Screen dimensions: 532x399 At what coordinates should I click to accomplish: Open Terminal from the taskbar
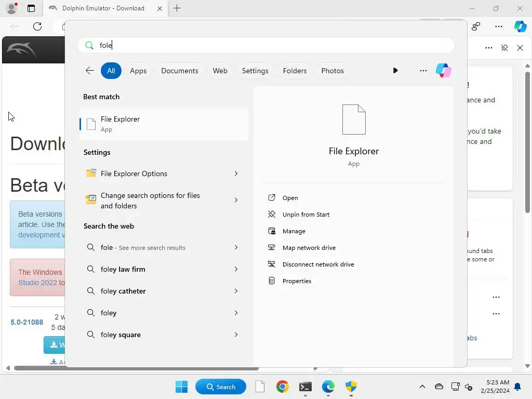tap(305, 387)
